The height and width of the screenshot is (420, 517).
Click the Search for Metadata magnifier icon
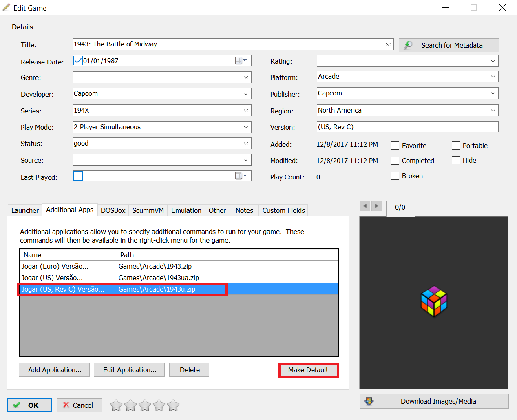(408, 45)
